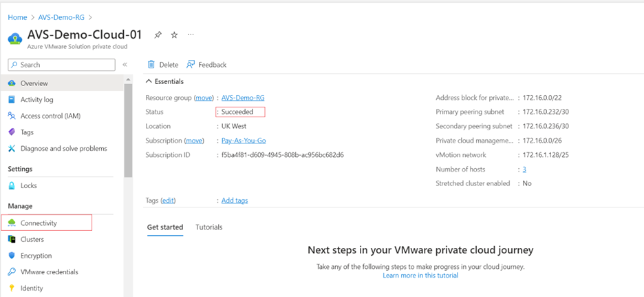
Task: Open the Overview menu item
Action: click(62, 83)
